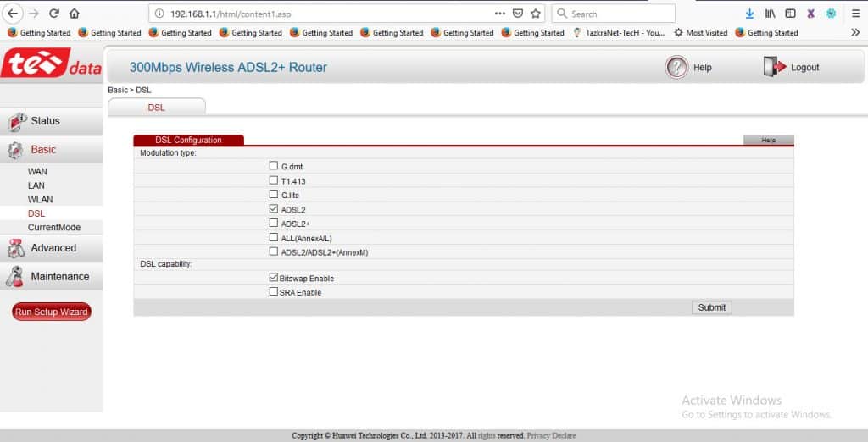Open first Getting Started bookmark

(x=39, y=33)
